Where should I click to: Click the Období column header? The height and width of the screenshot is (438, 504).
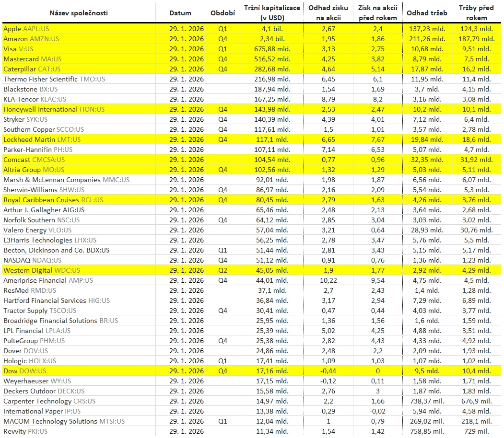pyautogui.click(x=223, y=13)
